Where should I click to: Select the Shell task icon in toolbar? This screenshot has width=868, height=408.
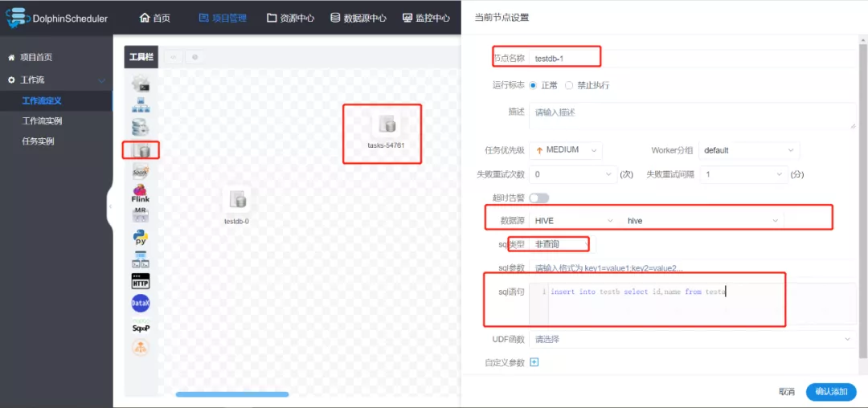coord(141,84)
